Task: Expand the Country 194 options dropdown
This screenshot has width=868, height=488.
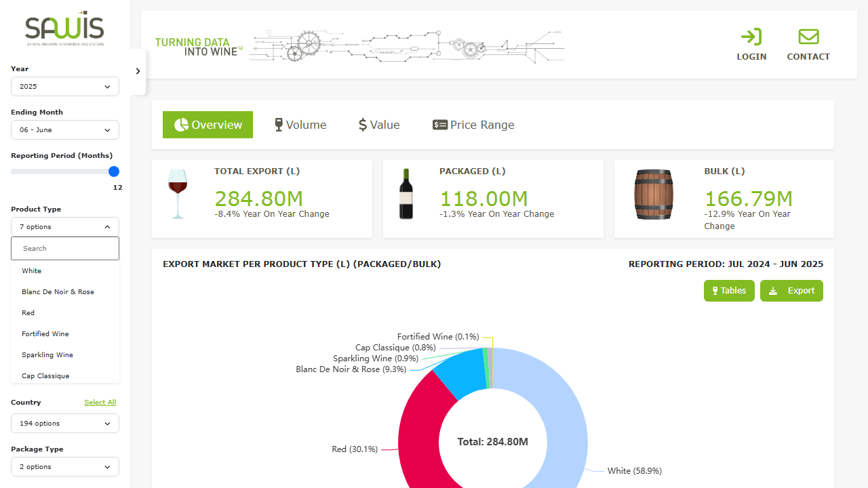Action: [x=65, y=423]
